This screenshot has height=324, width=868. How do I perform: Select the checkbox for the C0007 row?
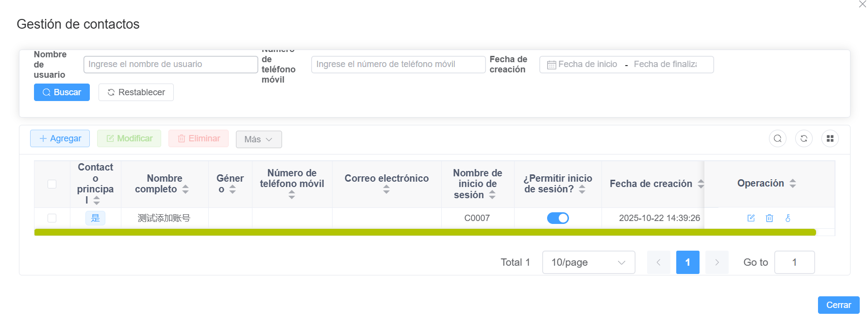52,218
